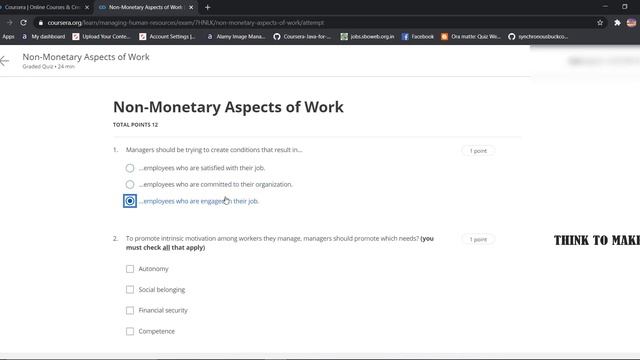640x360 pixels.
Task: Open the Account Settings bookmark
Action: coord(167,37)
